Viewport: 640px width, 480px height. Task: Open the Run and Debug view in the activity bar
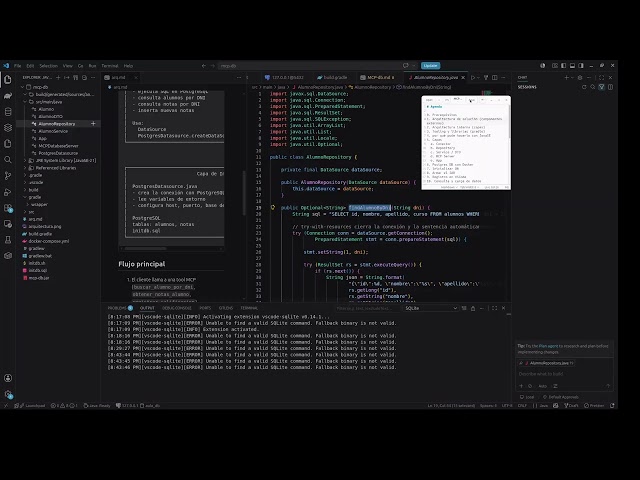point(8,192)
